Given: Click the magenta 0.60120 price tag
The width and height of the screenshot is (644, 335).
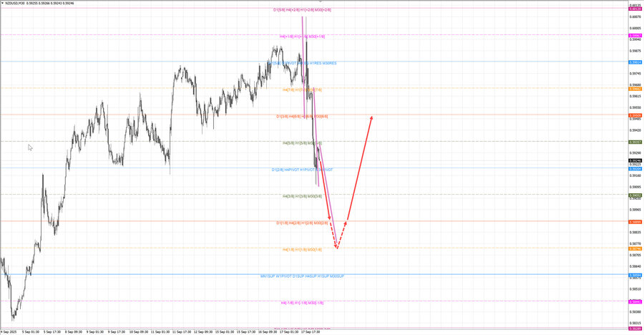Looking at the screenshot, I should tap(635, 9).
